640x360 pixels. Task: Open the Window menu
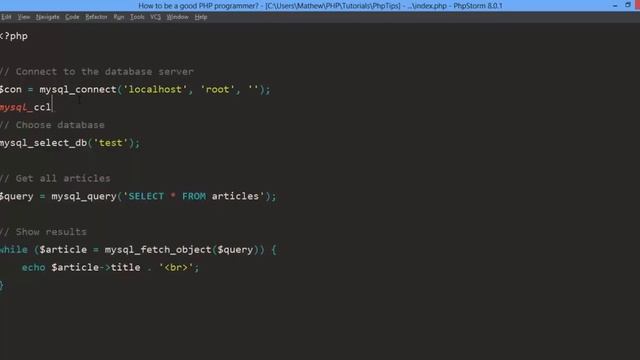tap(178, 17)
